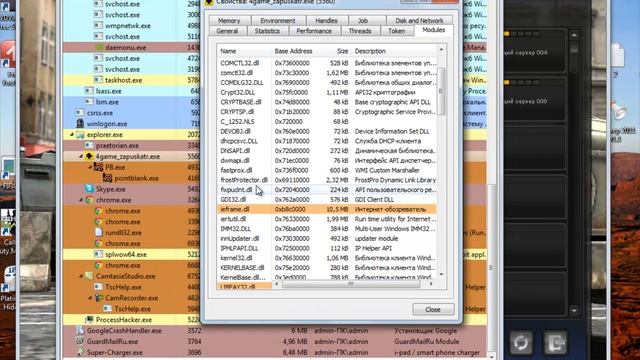
Task: Select the COMCTL32.dll module row
Action: click(327, 63)
